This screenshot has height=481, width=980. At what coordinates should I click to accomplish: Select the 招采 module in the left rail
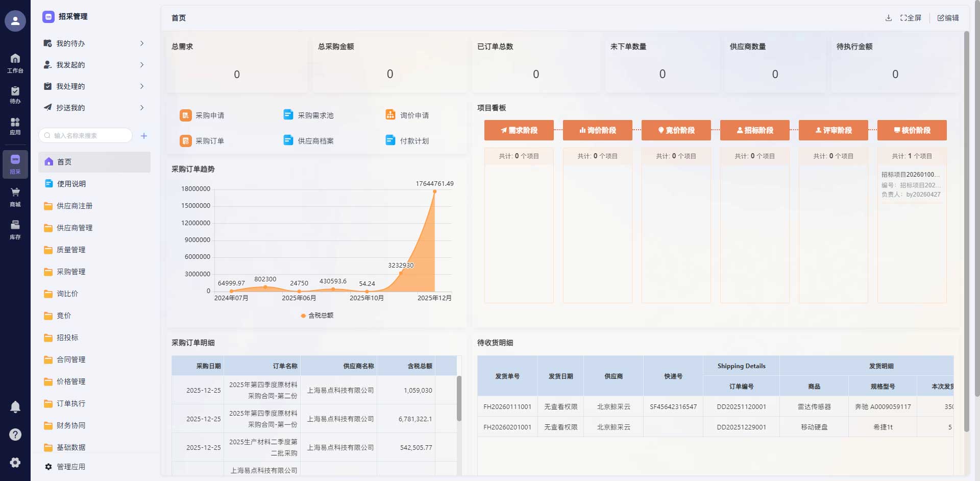tap(15, 163)
